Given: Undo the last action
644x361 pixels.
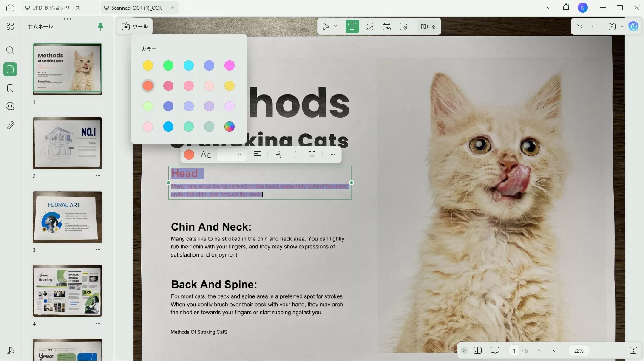Looking at the screenshot, I should (579, 26).
